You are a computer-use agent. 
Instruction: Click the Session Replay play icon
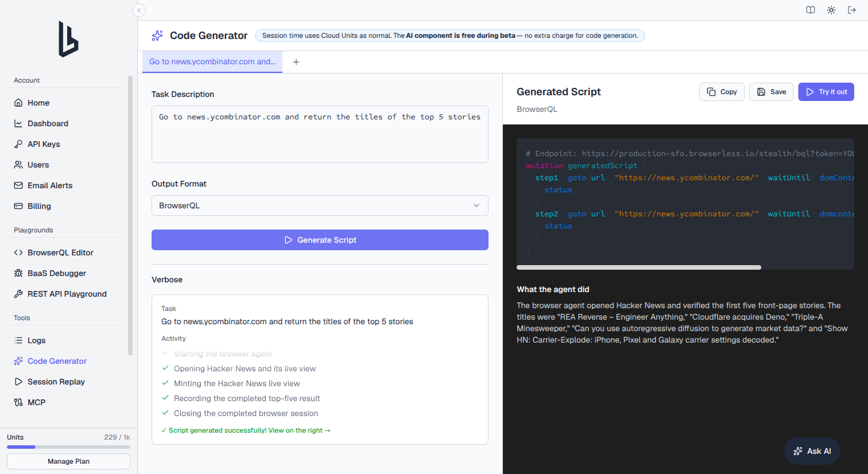(x=18, y=382)
